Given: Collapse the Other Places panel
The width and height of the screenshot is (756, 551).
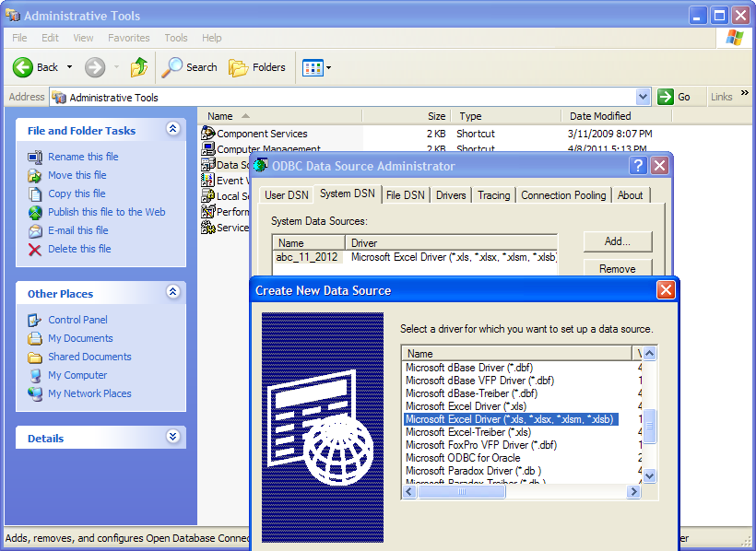Looking at the screenshot, I should tap(172, 292).
